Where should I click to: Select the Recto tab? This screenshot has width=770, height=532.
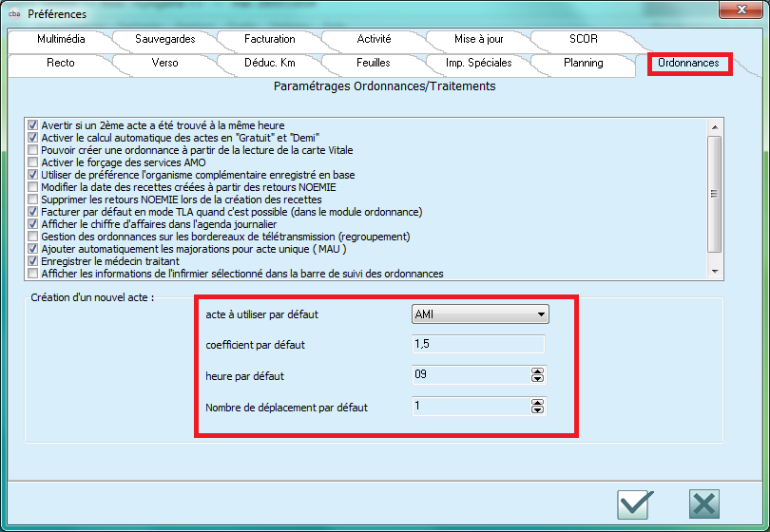tap(61, 64)
